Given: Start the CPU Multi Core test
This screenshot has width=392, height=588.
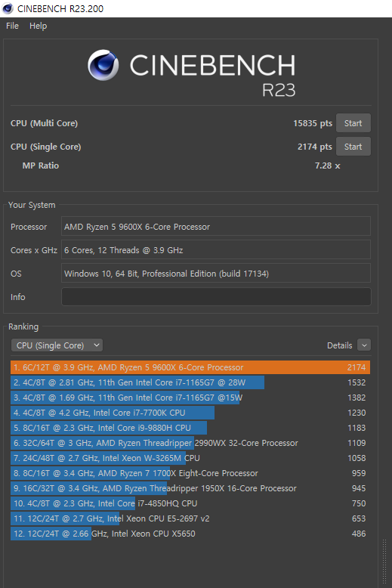Looking at the screenshot, I should pyautogui.click(x=353, y=123).
